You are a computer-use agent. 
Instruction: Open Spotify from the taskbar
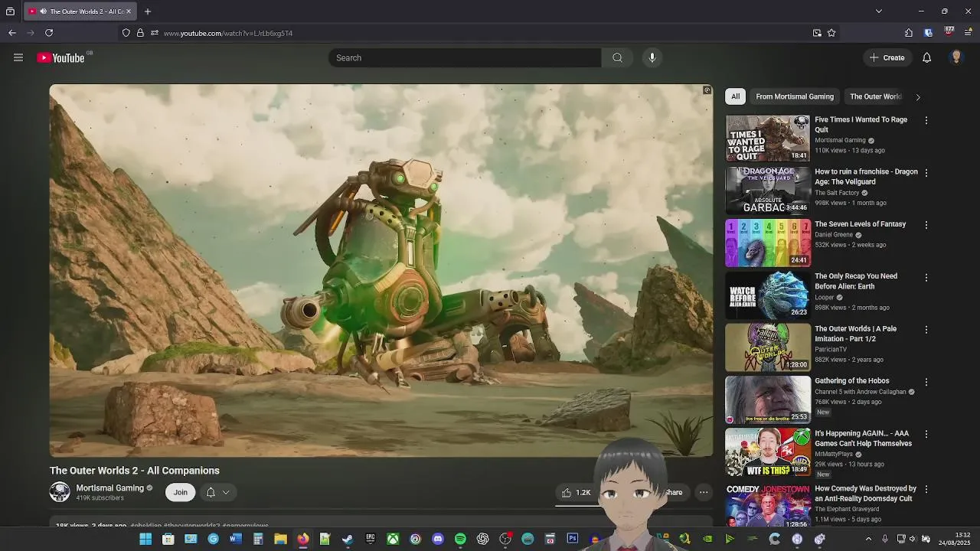click(460, 540)
